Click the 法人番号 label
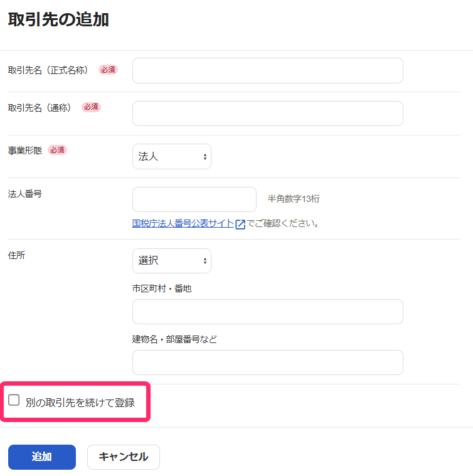Screen dimensions: 473x476 click(x=25, y=194)
